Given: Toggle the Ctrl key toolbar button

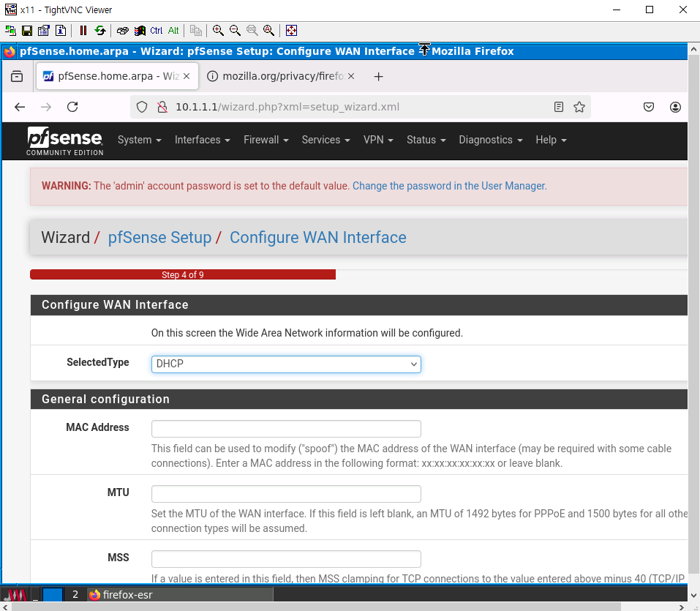Looking at the screenshot, I should 157,31.
